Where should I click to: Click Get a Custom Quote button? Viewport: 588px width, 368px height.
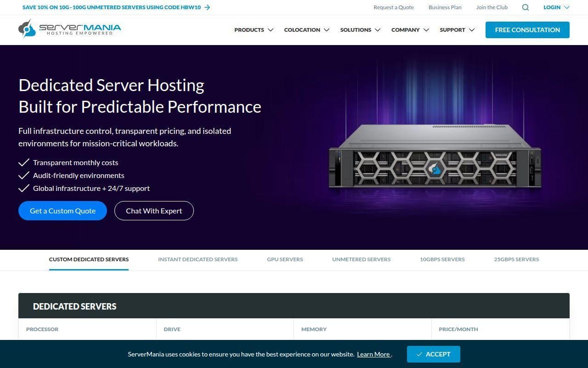coord(62,211)
